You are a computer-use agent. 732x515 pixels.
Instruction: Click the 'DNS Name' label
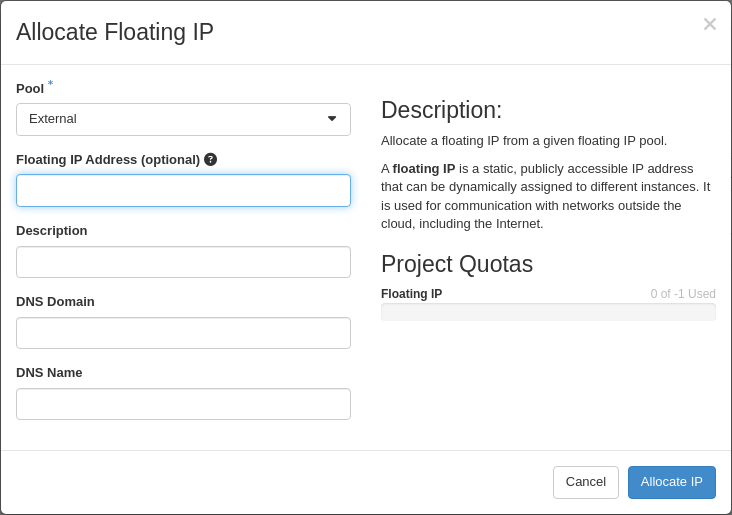(x=49, y=373)
